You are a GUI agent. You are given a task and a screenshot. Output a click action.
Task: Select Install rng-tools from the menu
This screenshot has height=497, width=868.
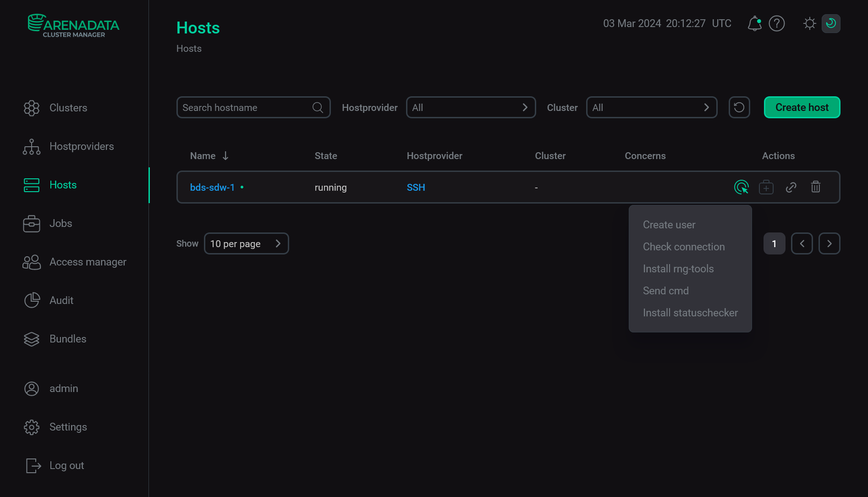pyautogui.click(x=679, y=269)
